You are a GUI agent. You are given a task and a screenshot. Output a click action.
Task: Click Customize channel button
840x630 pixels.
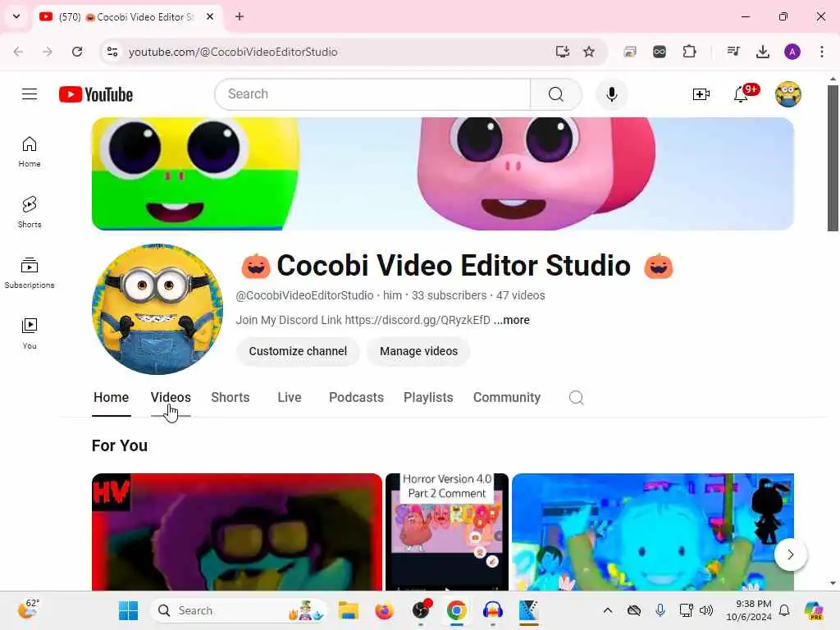(x=298, y=351)
